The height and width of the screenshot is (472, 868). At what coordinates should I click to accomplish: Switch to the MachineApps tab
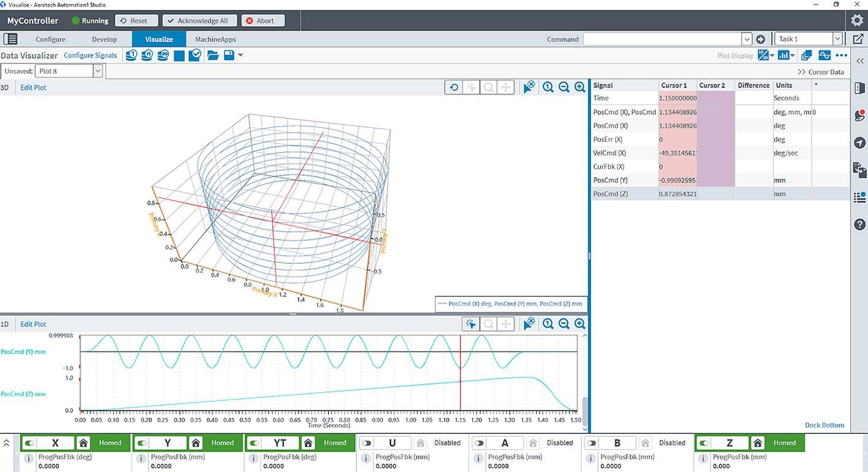pyautogui.click(x=216, y=39)
